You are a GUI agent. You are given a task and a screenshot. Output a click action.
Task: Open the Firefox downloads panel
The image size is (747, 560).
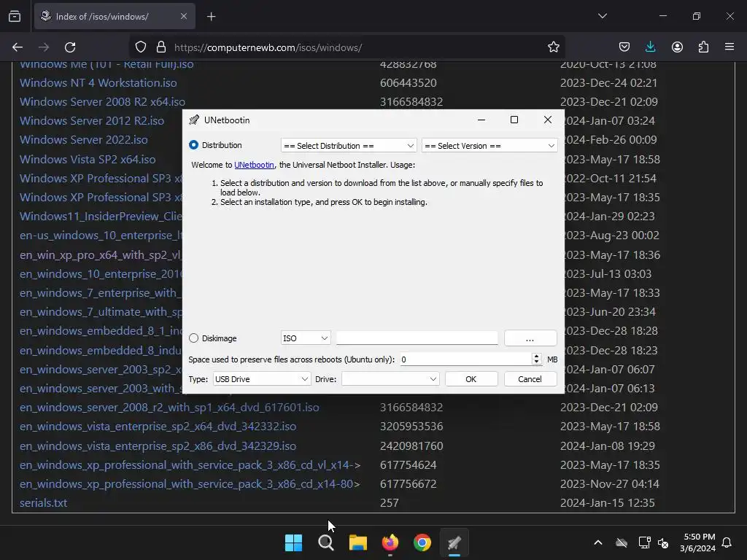point(650,47)
